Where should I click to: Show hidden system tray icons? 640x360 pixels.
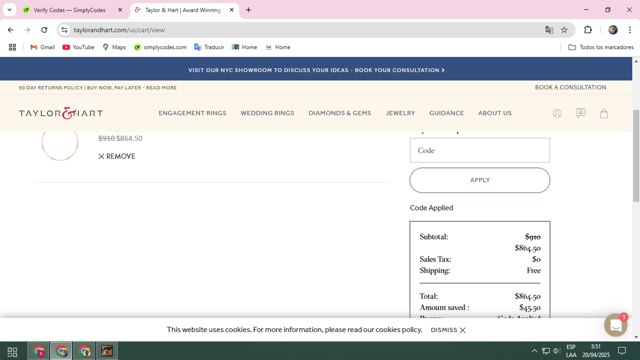point(534,351)
